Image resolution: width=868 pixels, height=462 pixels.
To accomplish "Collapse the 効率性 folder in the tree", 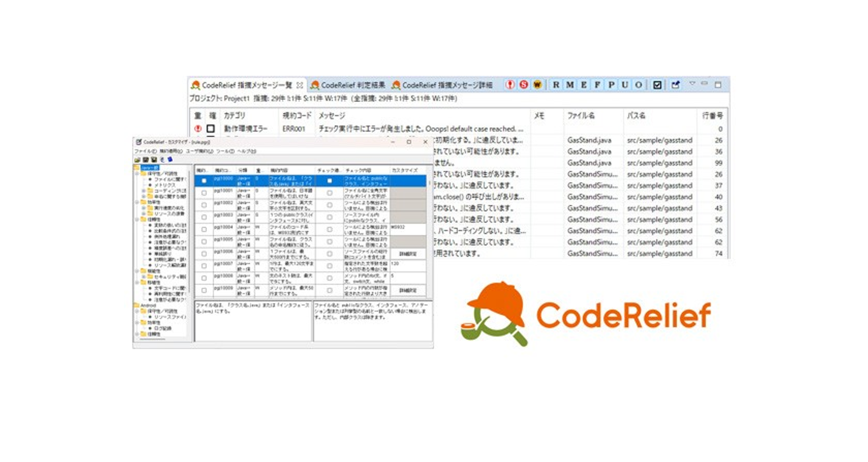I will point(137,202).
